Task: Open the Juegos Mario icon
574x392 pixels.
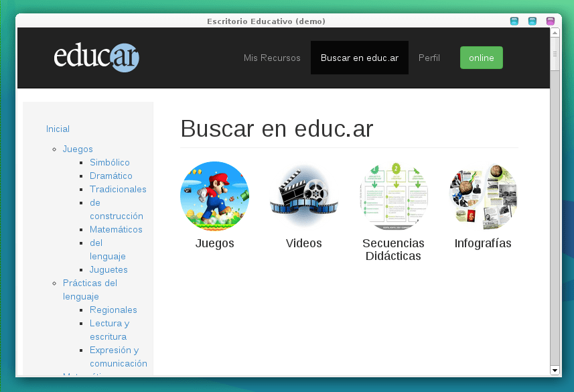Action: point(214,196)
